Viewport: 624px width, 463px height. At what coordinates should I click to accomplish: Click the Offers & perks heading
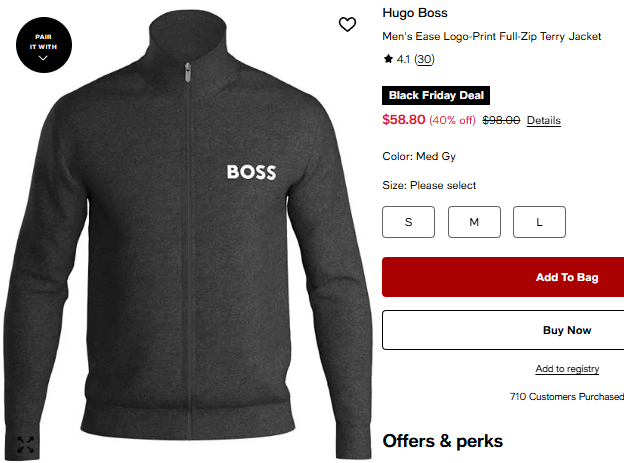[442, 441]
